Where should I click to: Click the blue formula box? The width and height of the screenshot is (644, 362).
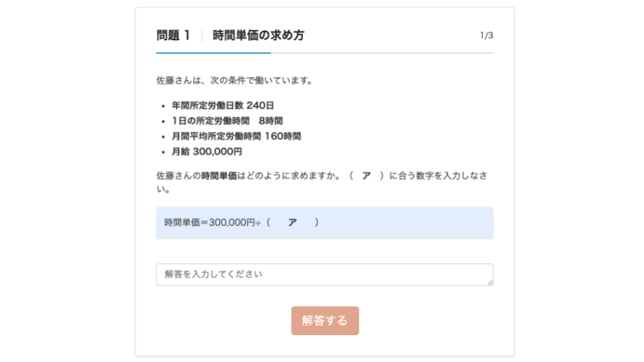pyautogui.click(x=402, y=223)
